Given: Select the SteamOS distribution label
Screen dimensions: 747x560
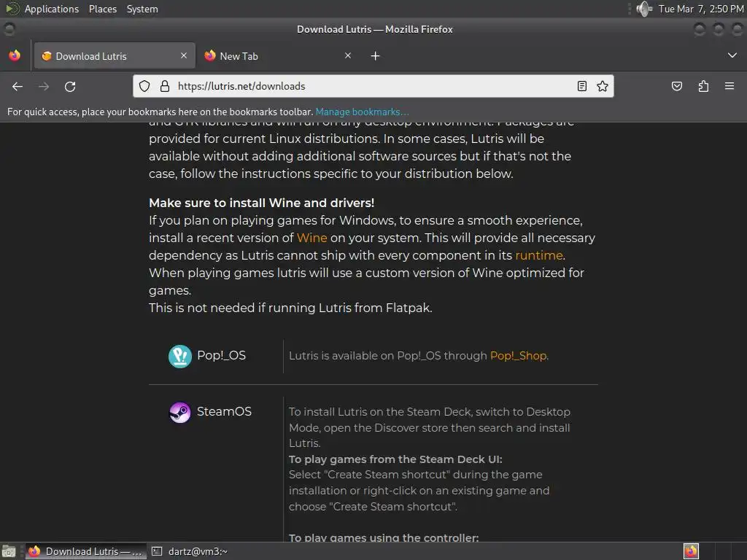Looking at the screenshot, I should 224,411.
